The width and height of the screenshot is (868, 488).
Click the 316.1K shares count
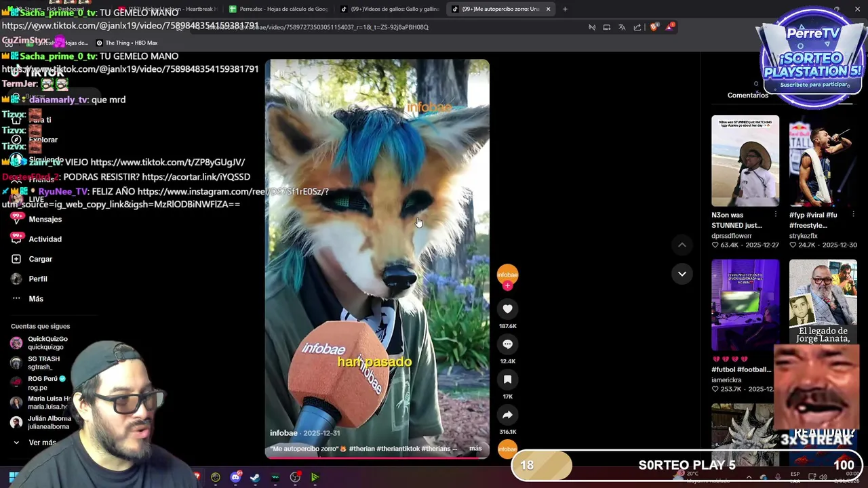(507, 432)
